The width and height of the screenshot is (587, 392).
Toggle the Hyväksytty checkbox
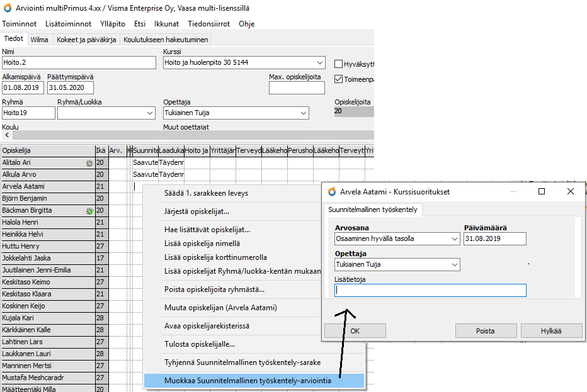click(x=339, y=64)
